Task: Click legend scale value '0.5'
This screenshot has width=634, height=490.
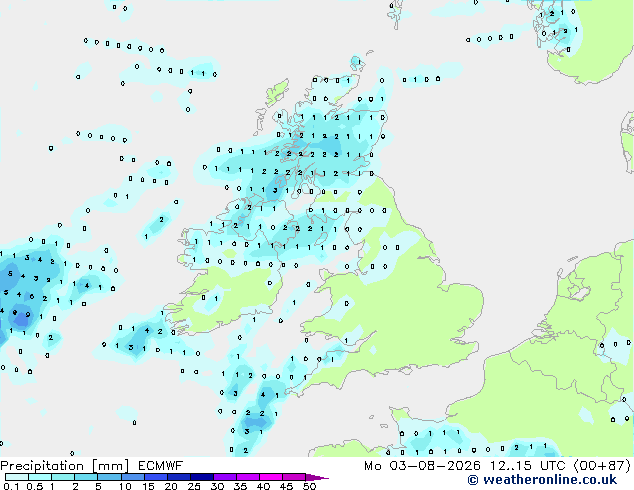Action: (x=35, y=486)
